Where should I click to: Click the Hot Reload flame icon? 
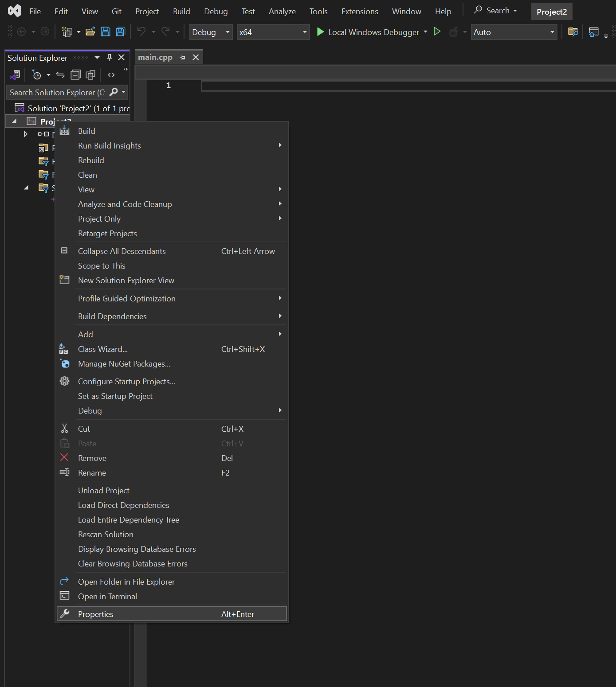pyautogui.click(x=453, y=32)
